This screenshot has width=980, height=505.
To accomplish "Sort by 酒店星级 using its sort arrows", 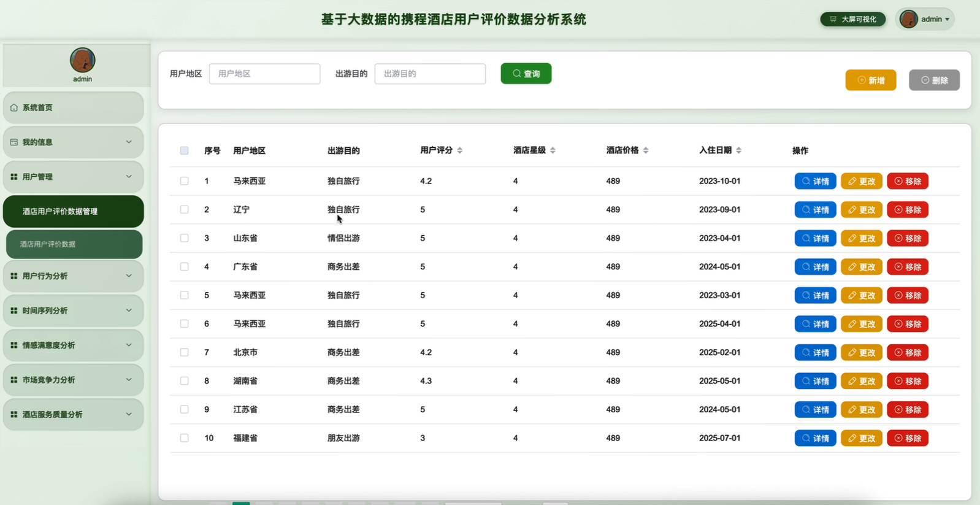I will point(553,150).
